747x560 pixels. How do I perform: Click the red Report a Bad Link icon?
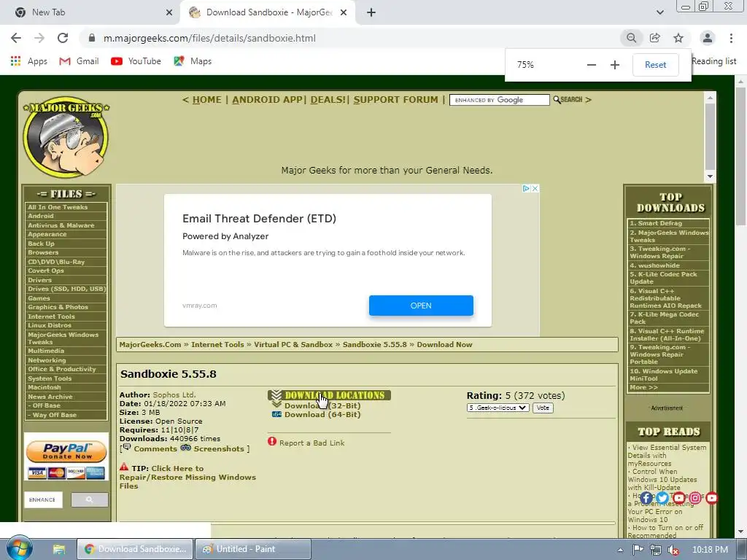tap(272, 441)
